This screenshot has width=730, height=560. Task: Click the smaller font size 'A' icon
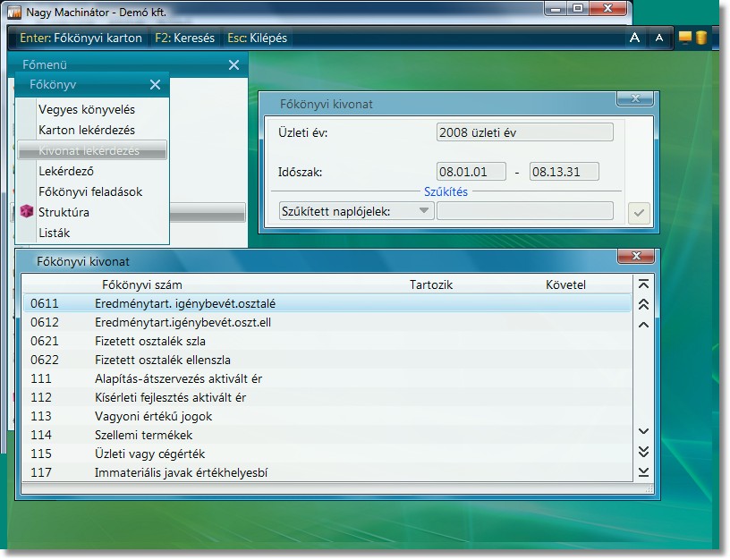click(659, 38)
